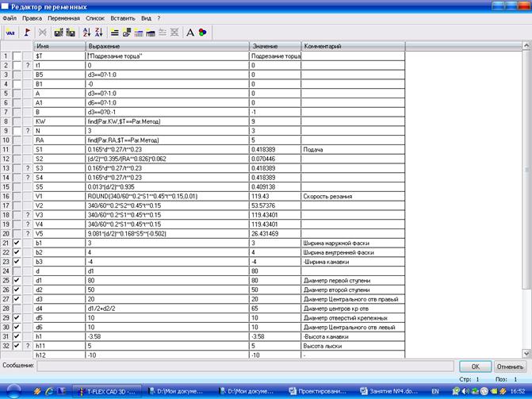Click Internet Explorer quick launch icon
Image resolution: width=532 pixels, height=399 pixels.
49,391
